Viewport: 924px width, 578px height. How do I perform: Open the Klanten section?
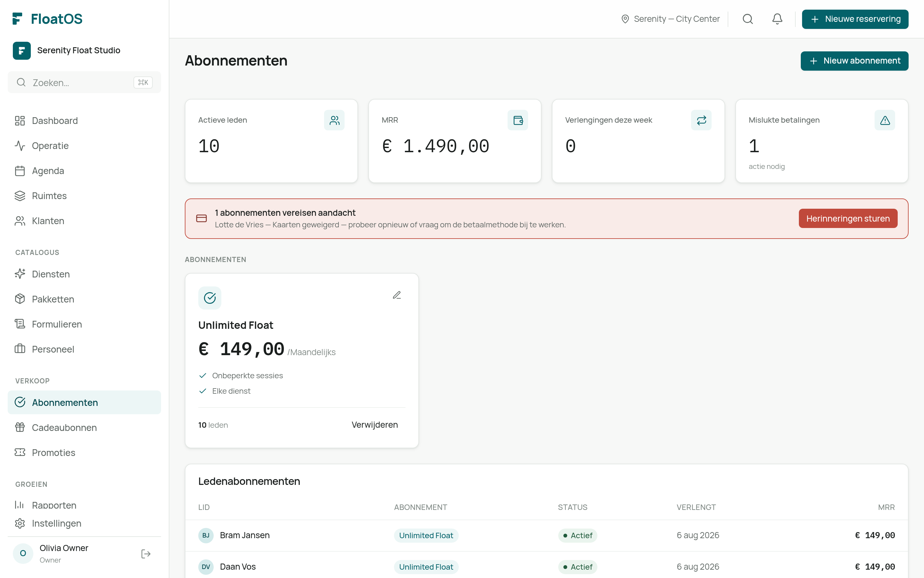click(84, 221)
